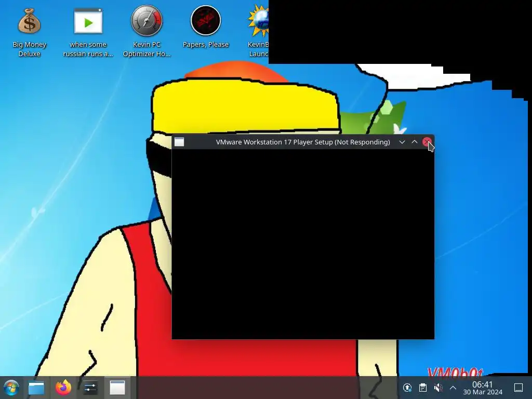Viewport: 532px width, 399px height.
Task: Open the clipboard tray icon
Action: click(423, 388)
